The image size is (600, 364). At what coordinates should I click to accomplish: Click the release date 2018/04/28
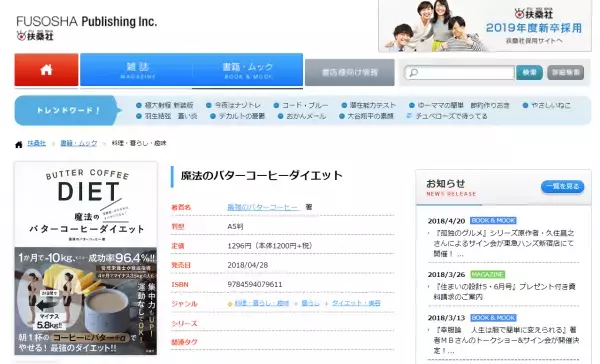(248, 265)
